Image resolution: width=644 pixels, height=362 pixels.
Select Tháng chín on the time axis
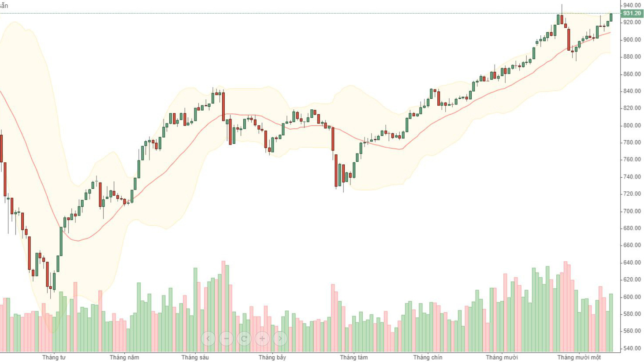[428, 357]
